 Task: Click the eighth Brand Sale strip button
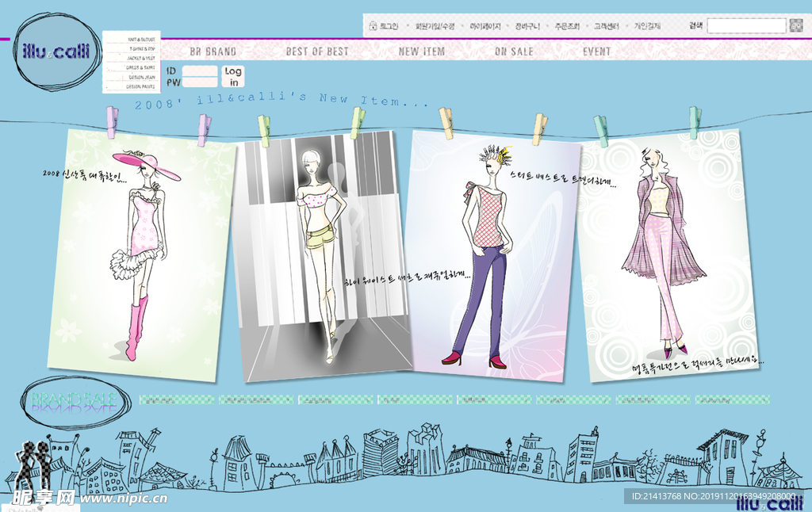733,399
